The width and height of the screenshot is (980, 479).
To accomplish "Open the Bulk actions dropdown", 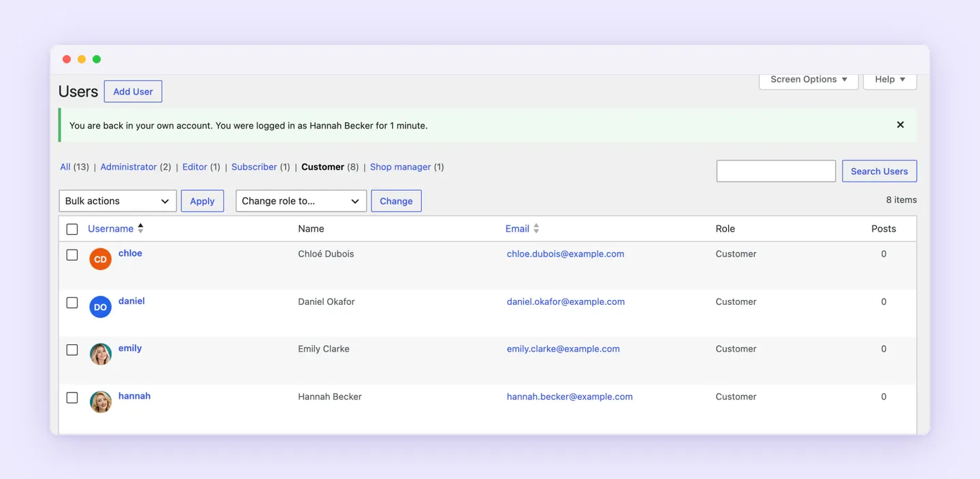I will [118, 201].
